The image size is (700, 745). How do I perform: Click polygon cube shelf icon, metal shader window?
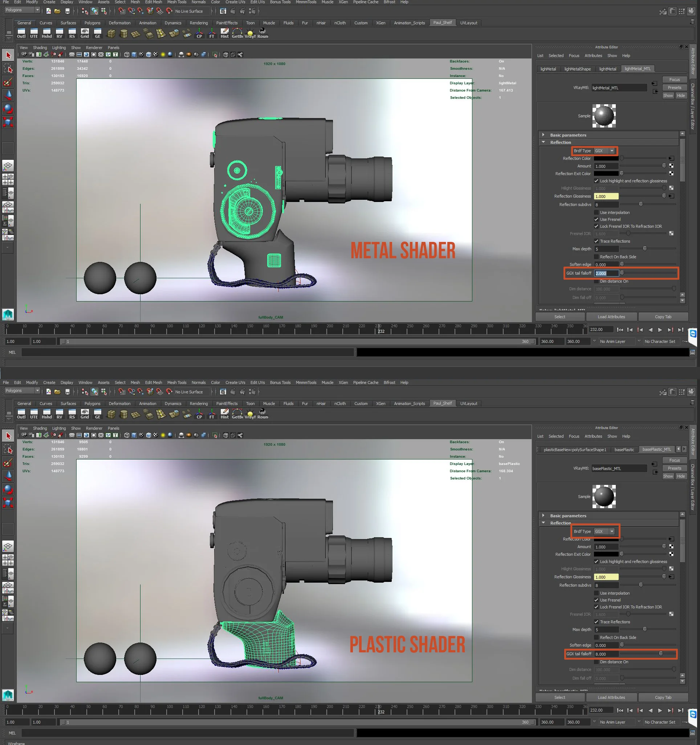click(x=111, y=34)
